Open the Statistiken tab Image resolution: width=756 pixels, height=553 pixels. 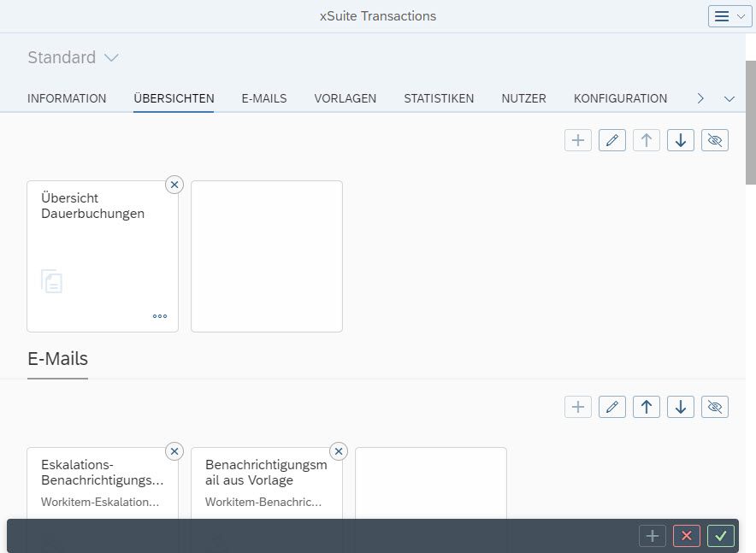coord(439,98)
